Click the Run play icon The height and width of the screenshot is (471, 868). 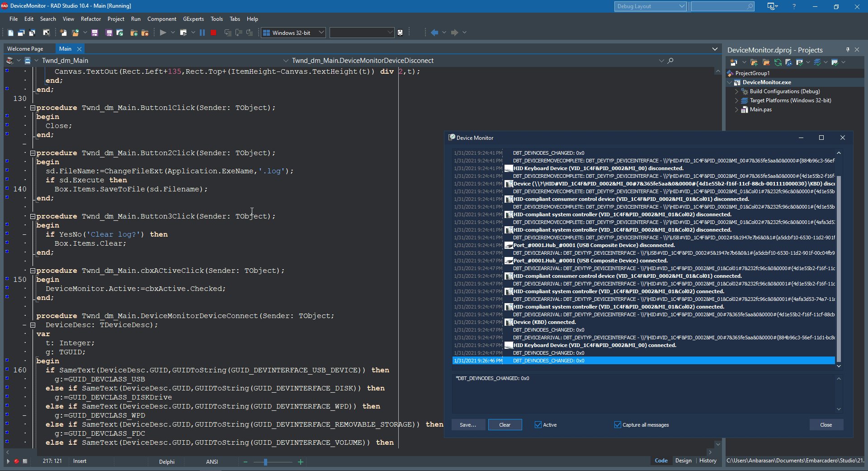pyautogui.click(x=163, y=33)
